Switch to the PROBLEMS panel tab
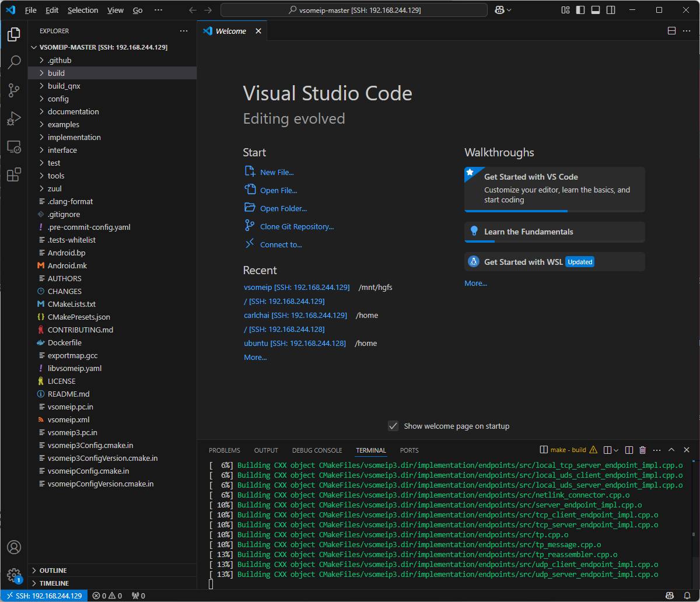This screenshot has width=700, height=602. point(225,450)
